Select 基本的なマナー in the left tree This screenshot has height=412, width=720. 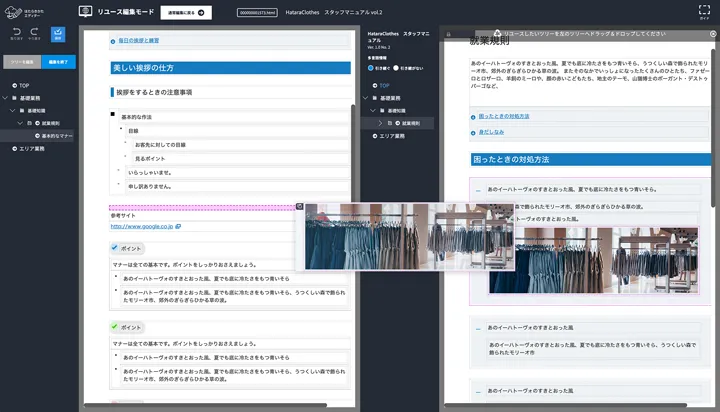coord(56,135)
